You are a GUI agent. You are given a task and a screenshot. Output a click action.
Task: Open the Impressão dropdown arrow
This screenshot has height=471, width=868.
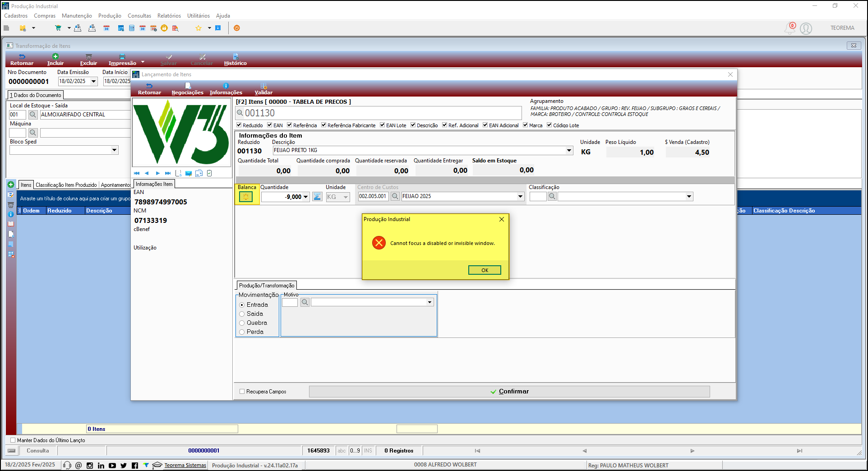tap(143, 62)
